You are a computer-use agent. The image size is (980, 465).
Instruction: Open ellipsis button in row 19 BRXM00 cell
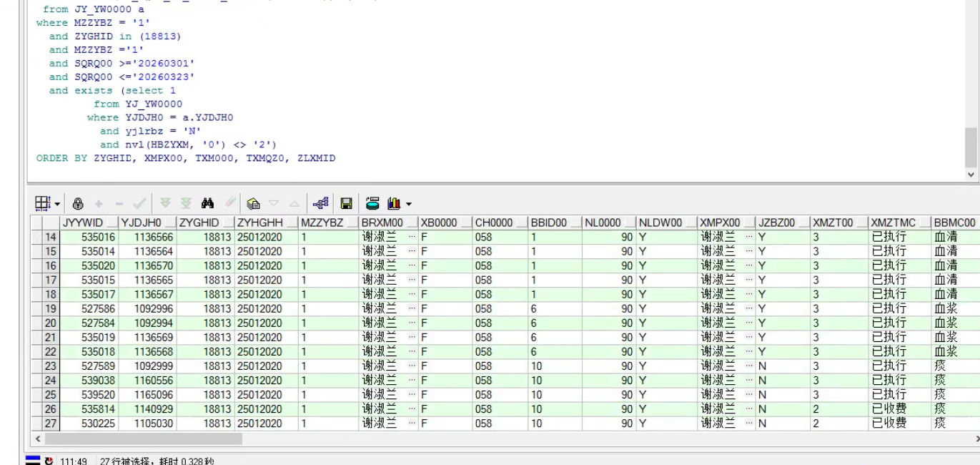(412, 308)
